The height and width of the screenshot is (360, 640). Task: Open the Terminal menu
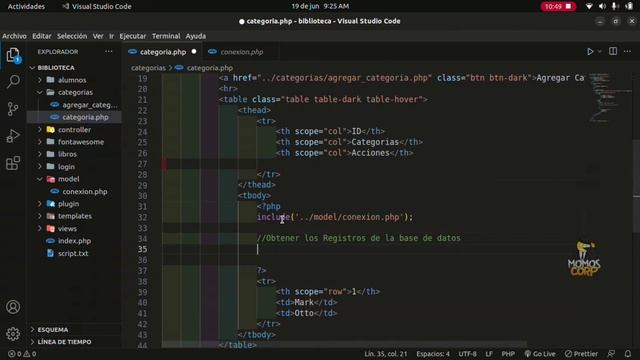point(166,36)
